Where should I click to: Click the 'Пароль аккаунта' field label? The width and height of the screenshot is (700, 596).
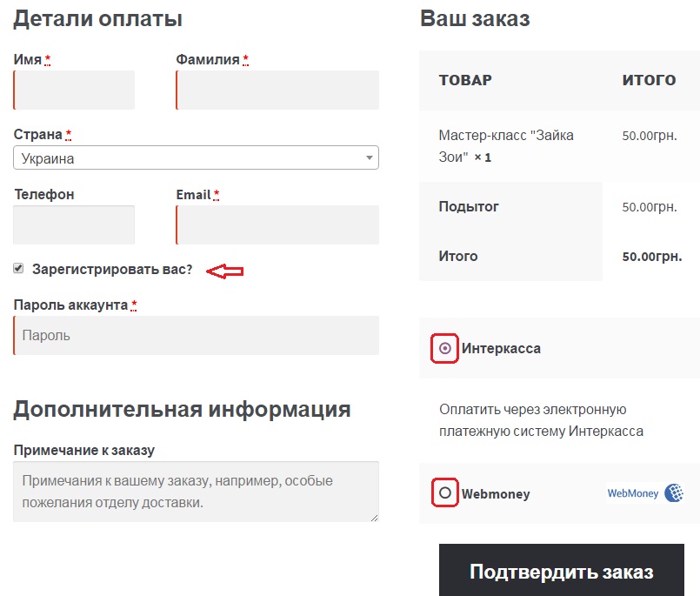tap(70, 305)
